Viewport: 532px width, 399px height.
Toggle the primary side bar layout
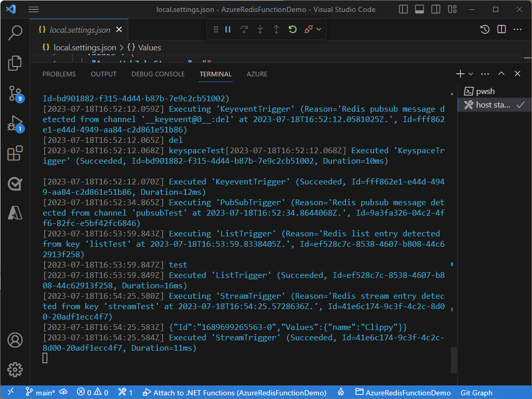(404, 9)
